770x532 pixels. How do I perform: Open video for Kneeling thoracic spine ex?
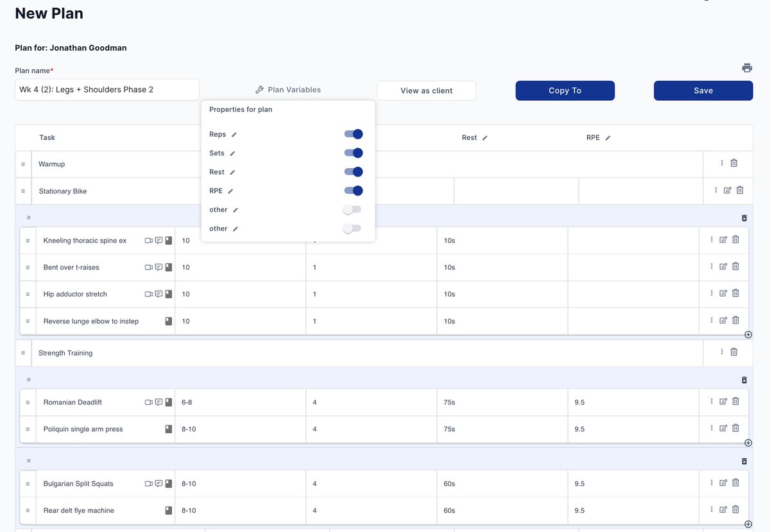click(149, 241)
